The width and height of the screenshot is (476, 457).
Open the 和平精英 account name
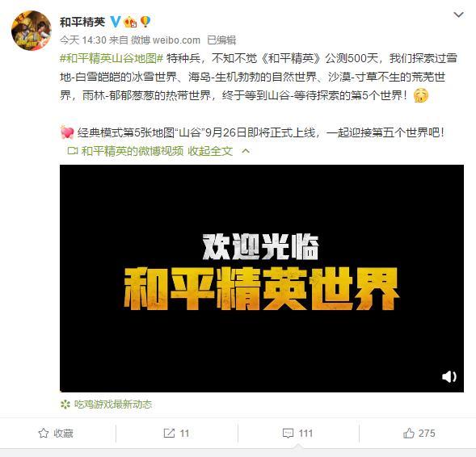tap(82, 22)
